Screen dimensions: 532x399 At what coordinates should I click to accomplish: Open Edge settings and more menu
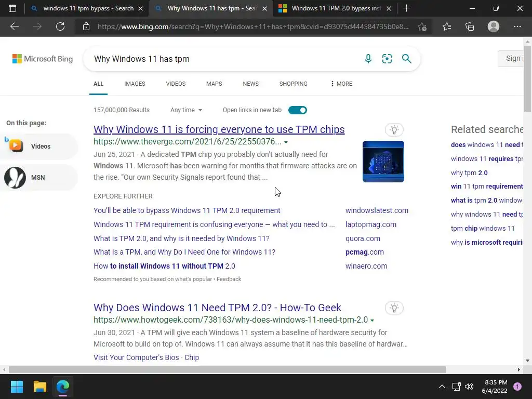tap(517, 26)
